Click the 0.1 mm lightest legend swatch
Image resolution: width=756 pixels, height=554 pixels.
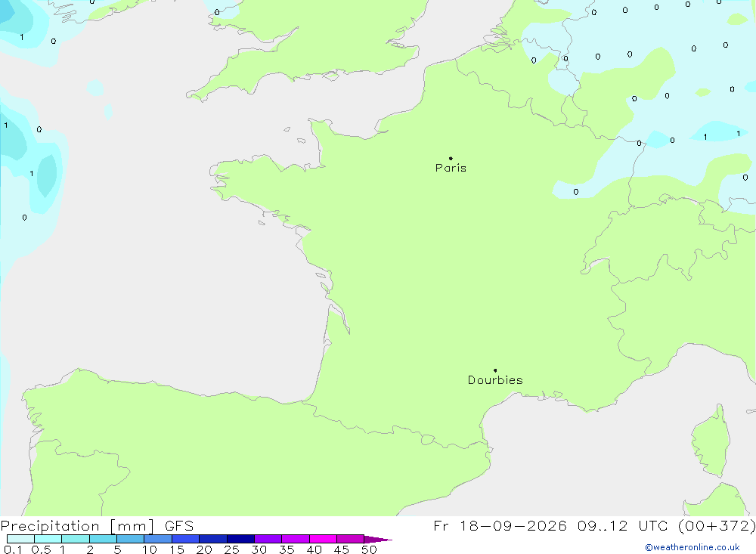[20, 539]
